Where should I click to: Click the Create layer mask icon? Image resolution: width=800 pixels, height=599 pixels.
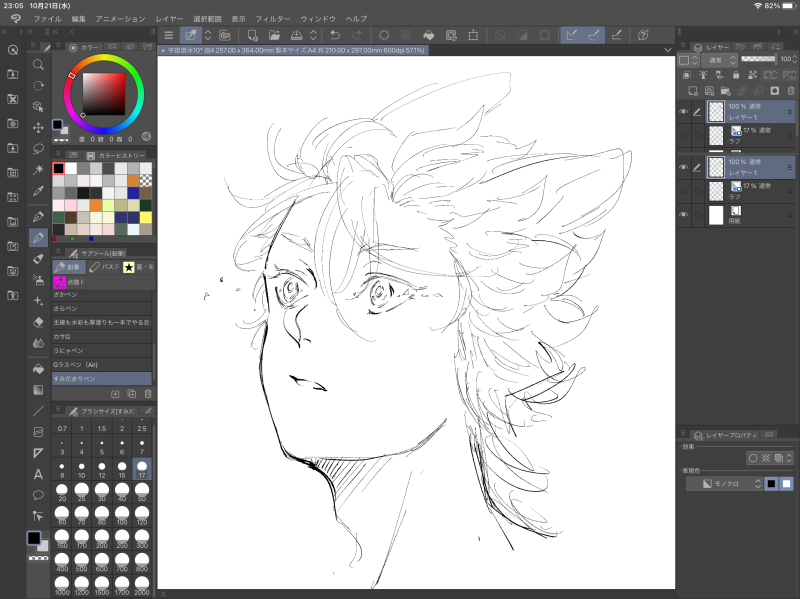click(774, 91)
